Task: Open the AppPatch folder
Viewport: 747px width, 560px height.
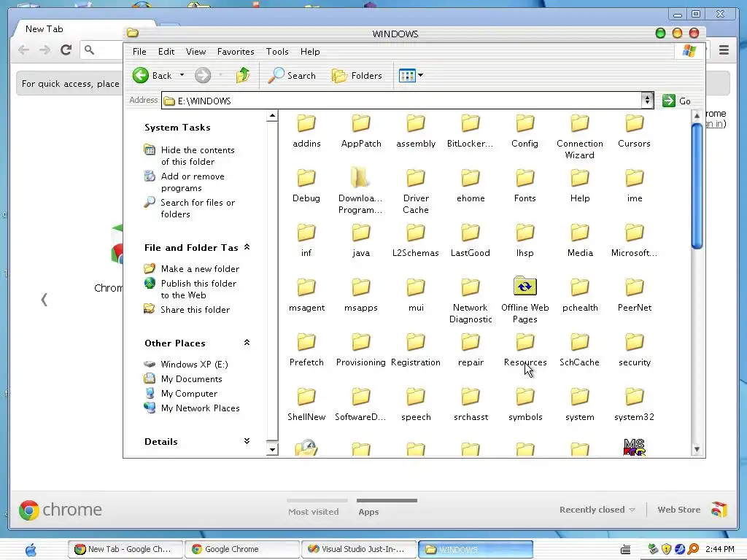Action: (361, 131)
